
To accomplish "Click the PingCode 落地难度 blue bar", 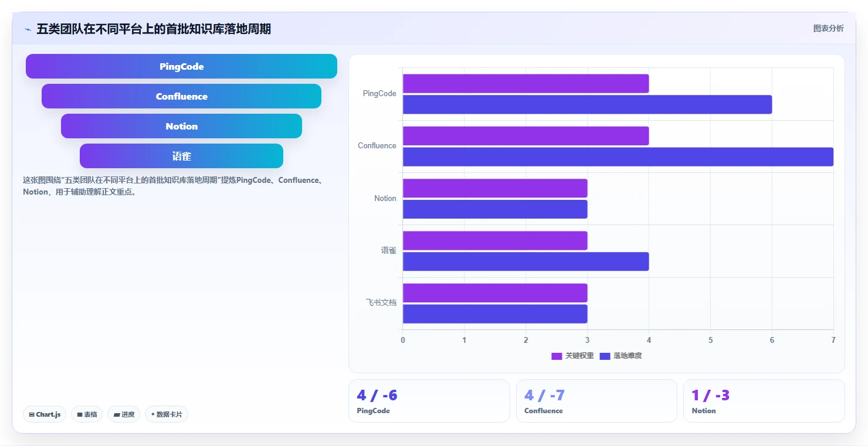I will click(587, 104).
